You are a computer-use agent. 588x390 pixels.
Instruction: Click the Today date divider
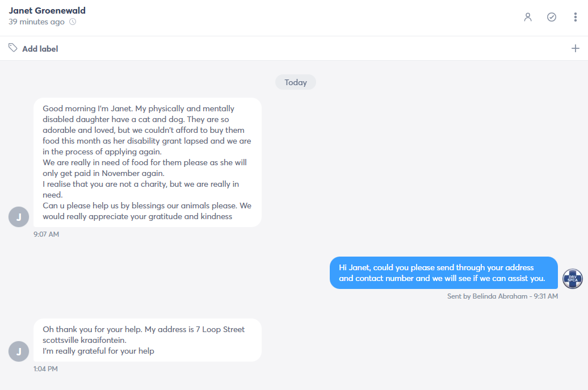click(296, 82)
